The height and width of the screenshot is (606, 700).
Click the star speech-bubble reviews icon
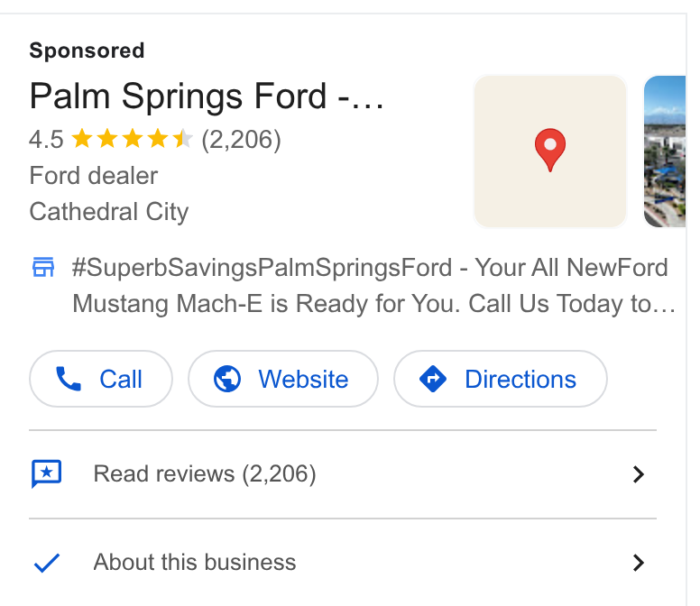point(46,474)
